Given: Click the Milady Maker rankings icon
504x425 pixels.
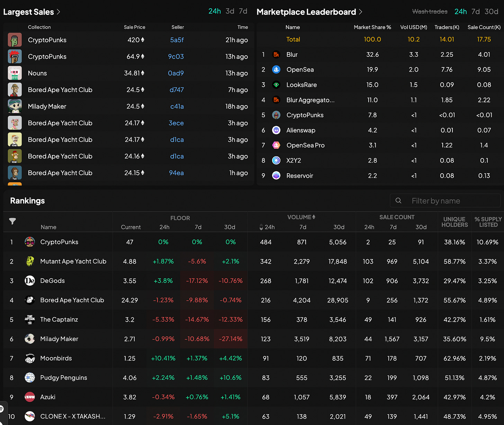Looking at the screenshot, I should click(x=30, y=339).
